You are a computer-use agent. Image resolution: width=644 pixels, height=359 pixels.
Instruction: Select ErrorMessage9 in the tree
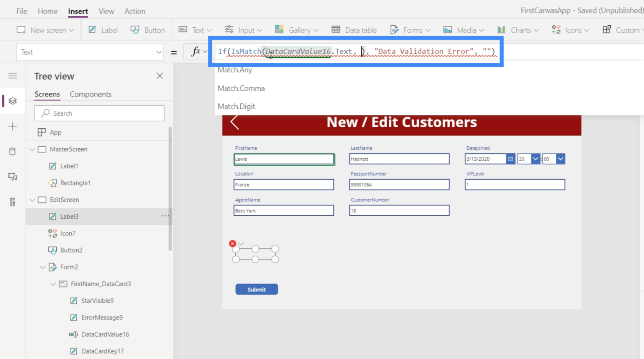tap(102, 318)
